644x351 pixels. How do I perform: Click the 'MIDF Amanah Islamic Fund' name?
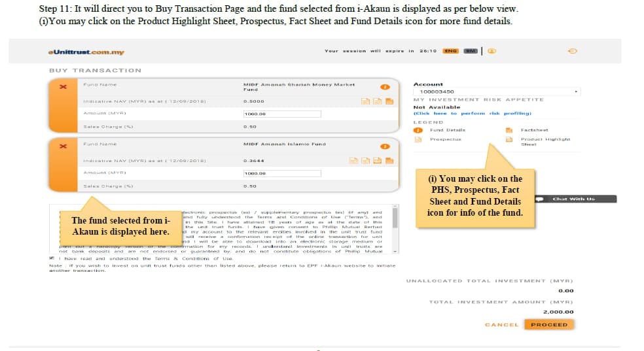click(x=285, y=144)
